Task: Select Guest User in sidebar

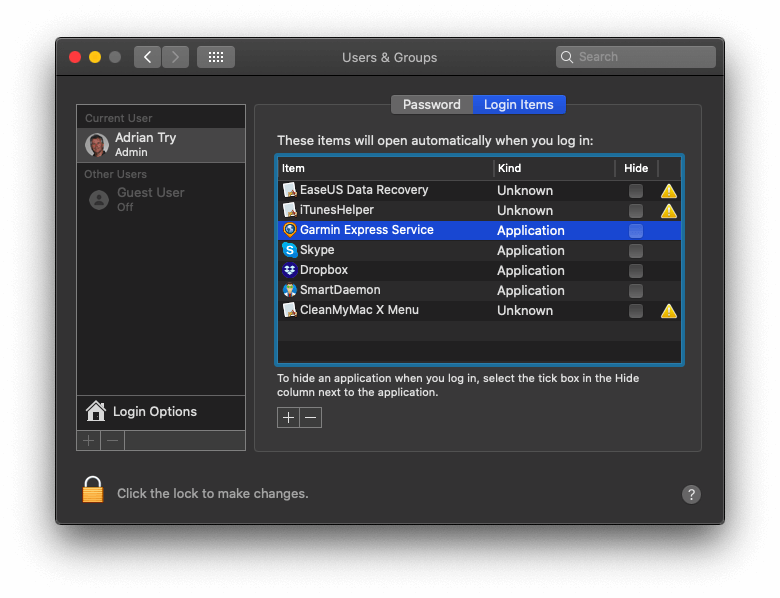Action: tap(161, 199)
